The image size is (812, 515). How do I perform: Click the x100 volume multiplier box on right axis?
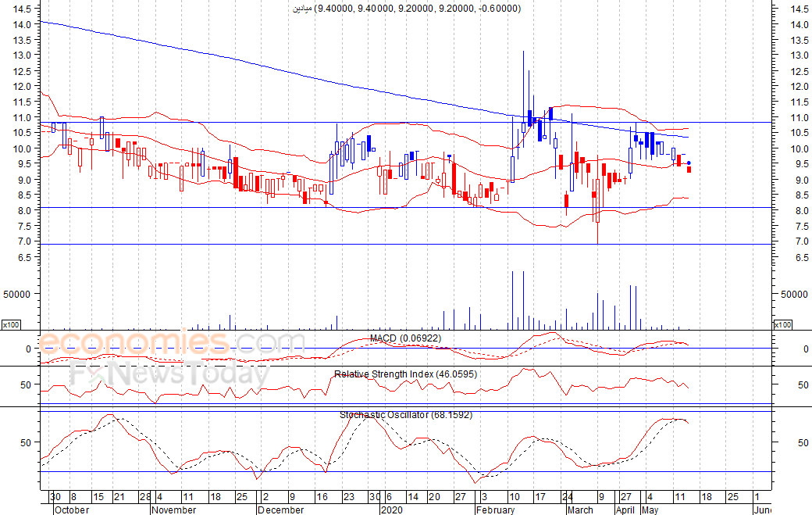point(782,325)
